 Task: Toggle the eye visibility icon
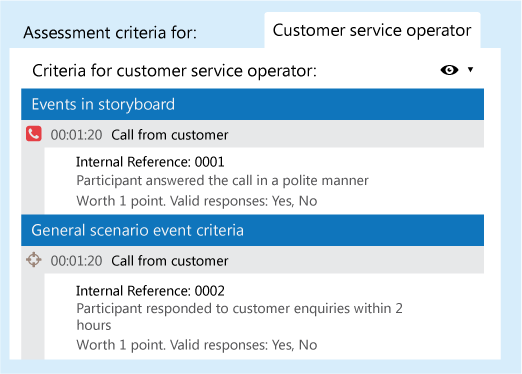pyautogui.click(x=449, y=70)
